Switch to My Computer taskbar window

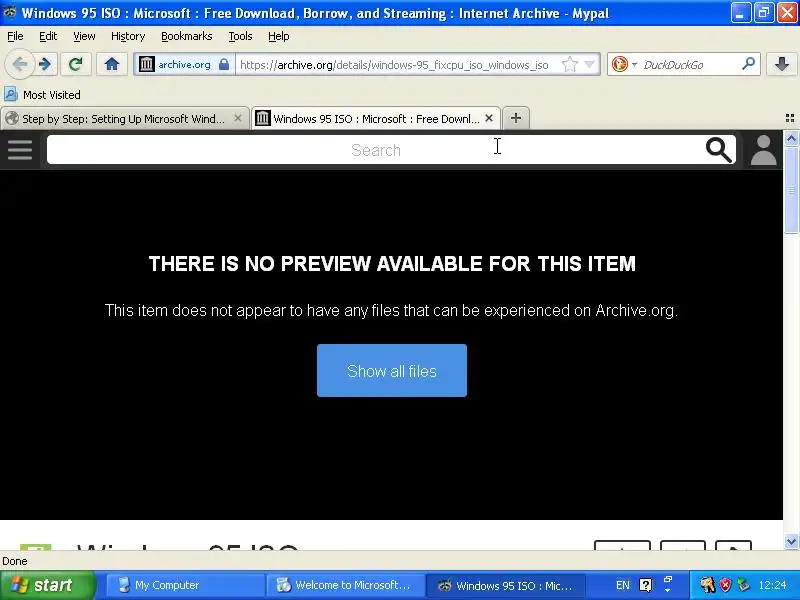coord(185,585)
